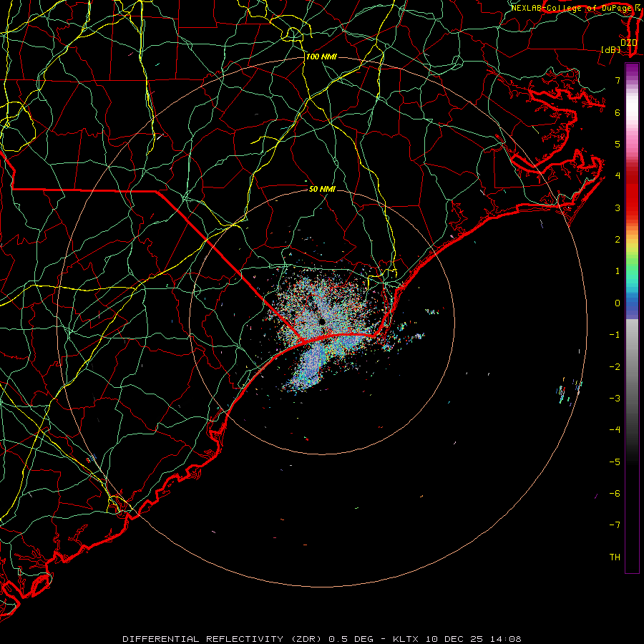
Task: Click the black radar site dot
Action: click(x=323, y=321)
